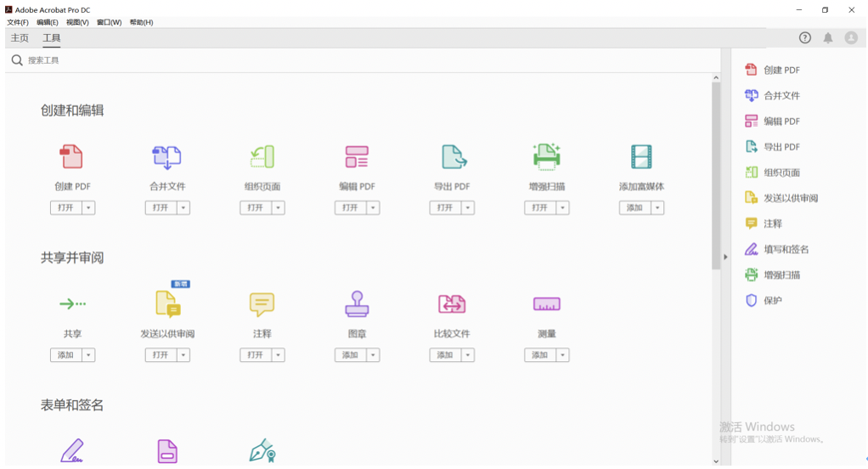The image size is (868, 469).
Task: Click the 添加 button under 添加富媒体
Action: 635,207
